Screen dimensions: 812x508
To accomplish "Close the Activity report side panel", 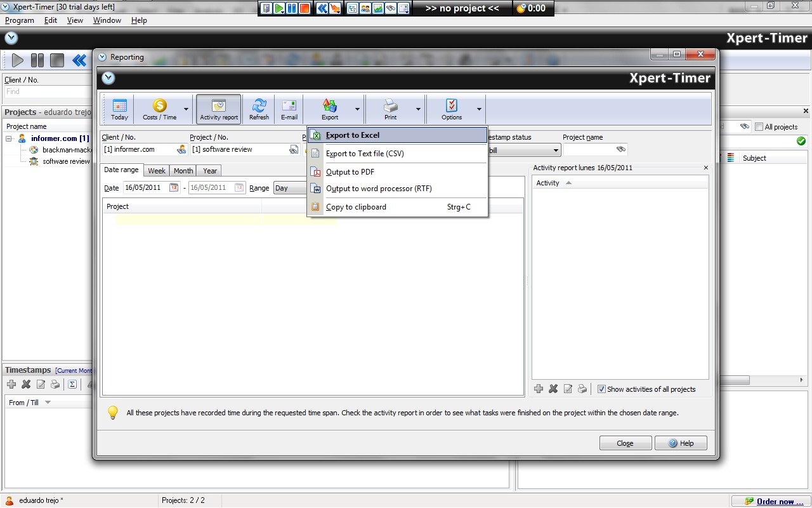I will tap(706, 168).
